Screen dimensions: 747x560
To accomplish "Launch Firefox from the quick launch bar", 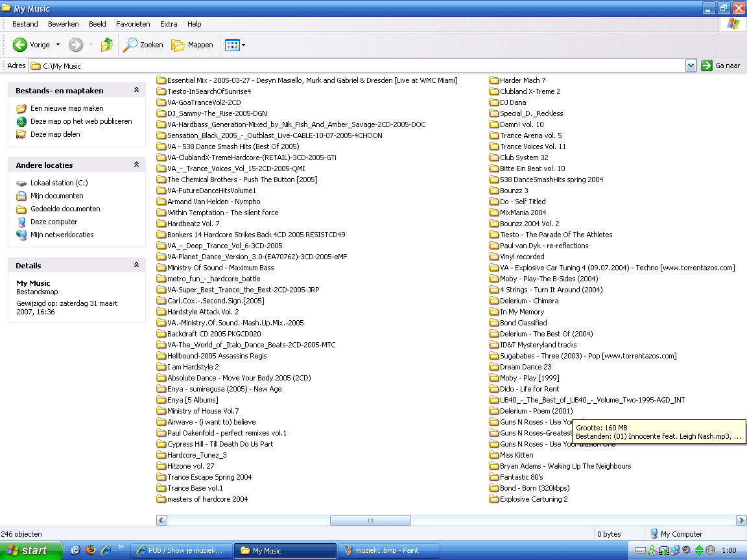I will pyautogui.click(x=91, y=550).
